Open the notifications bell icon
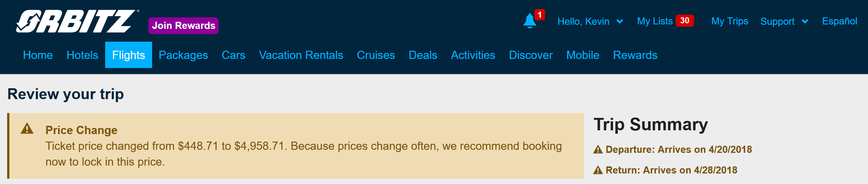 tap(530, 21)
